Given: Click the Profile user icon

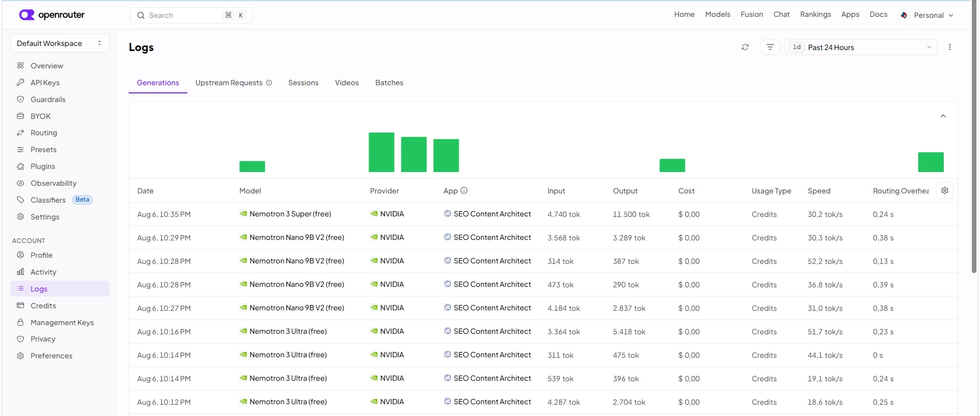Looking at the screenshot, I should click(x=20, y=255).
